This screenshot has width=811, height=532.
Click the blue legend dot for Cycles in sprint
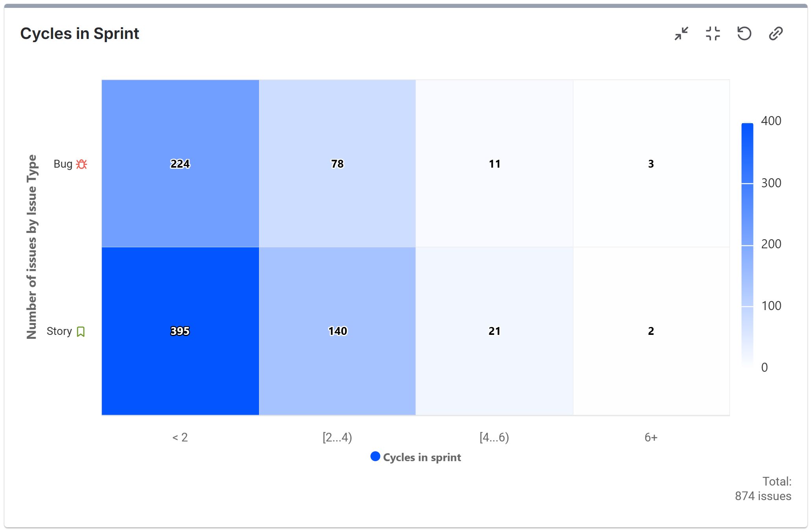[x=376, y=457]
